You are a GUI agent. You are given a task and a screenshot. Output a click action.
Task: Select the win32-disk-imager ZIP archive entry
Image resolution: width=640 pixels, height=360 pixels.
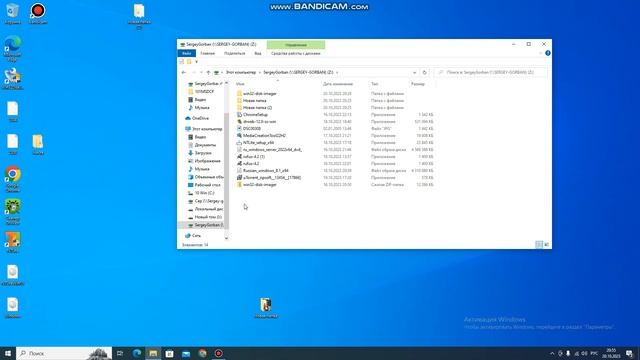point(260,184)
